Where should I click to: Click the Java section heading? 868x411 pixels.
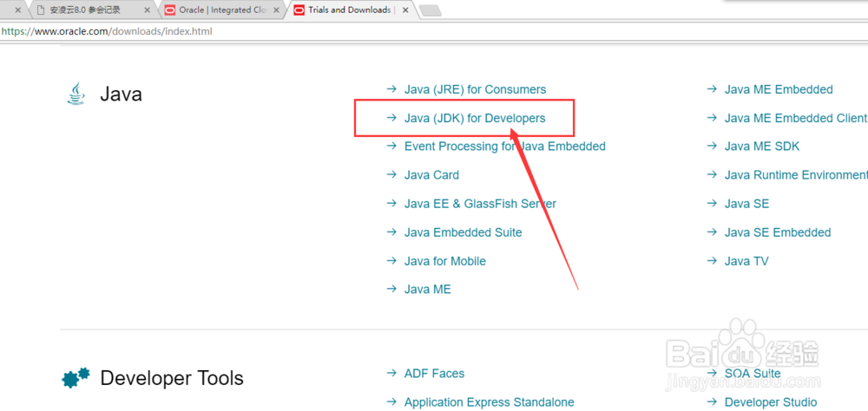click(121, 94)
